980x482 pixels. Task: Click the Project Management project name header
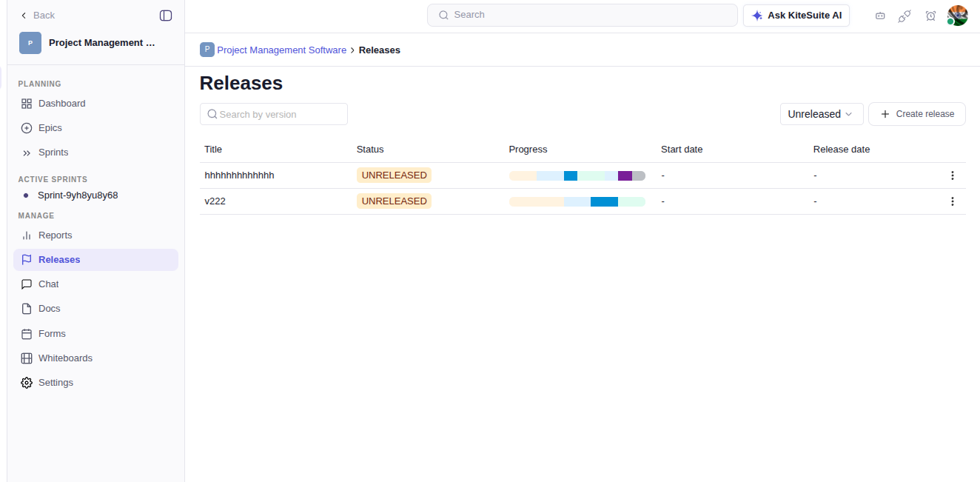point(102,43)
